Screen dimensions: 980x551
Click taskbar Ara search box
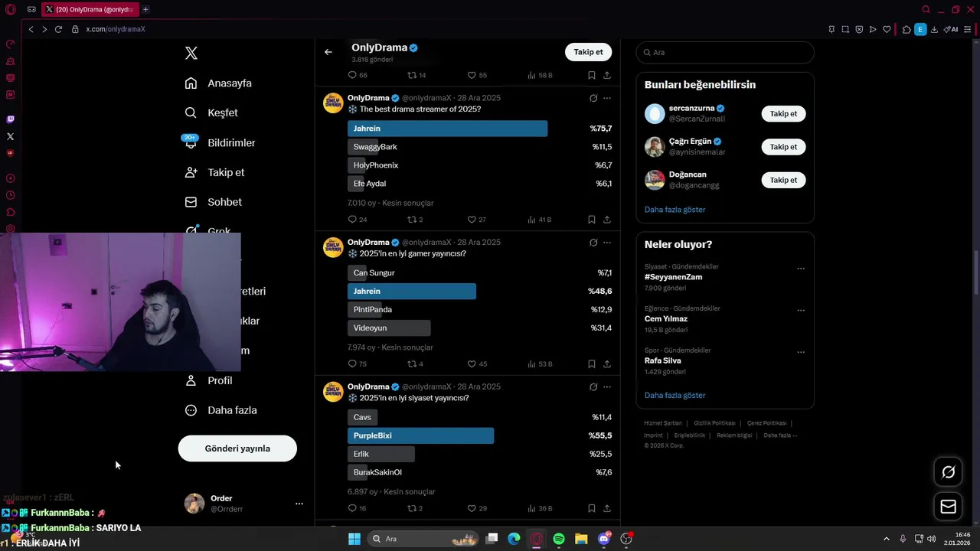click(423, 539)
